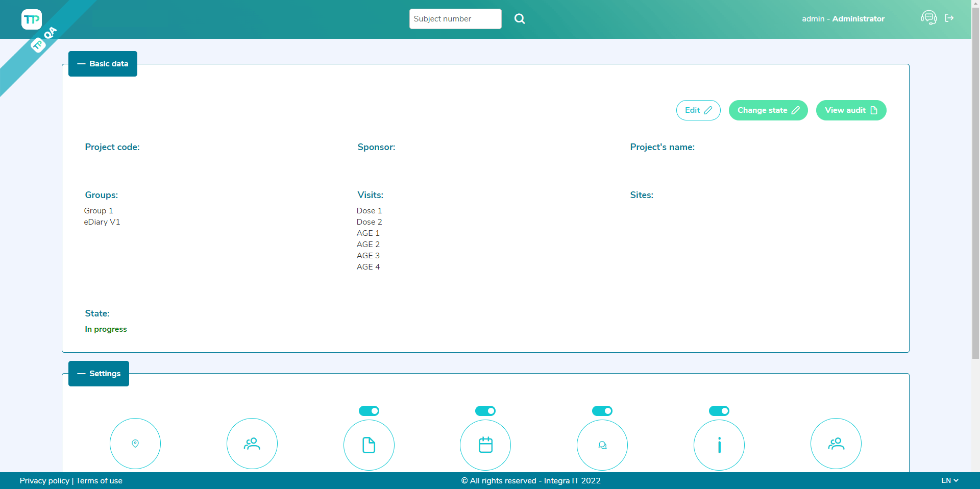The height and width of the screenshot is (489, 980).
Task: Click the logout icon
Action: (x=949, y=18)
